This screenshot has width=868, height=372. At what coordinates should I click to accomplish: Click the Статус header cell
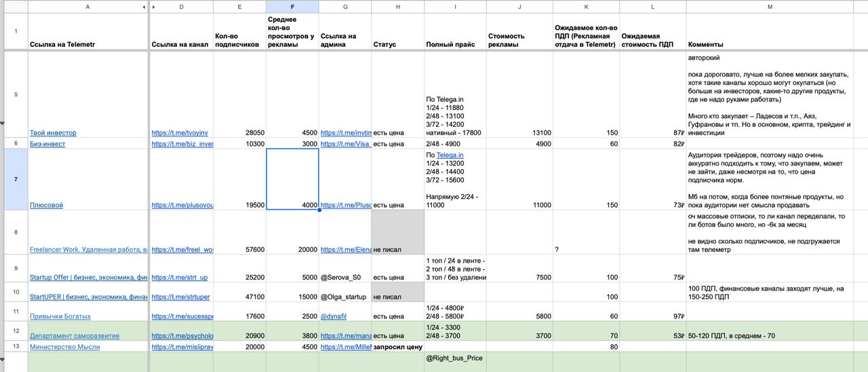pos(398,32)
